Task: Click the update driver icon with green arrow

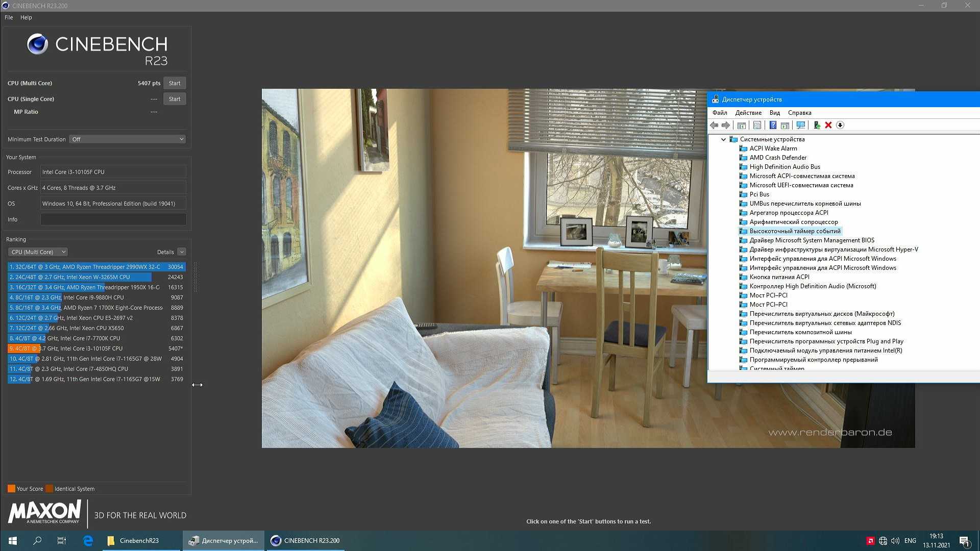Action: [x=817, y=126]
